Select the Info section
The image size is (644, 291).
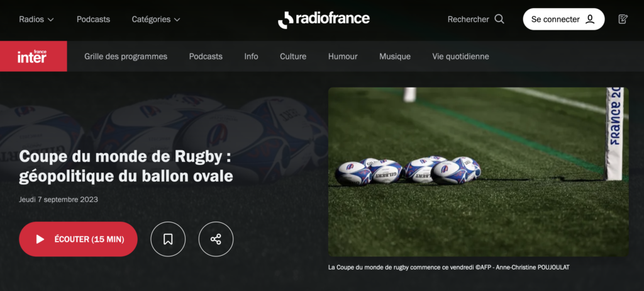[x=252, y=57]
